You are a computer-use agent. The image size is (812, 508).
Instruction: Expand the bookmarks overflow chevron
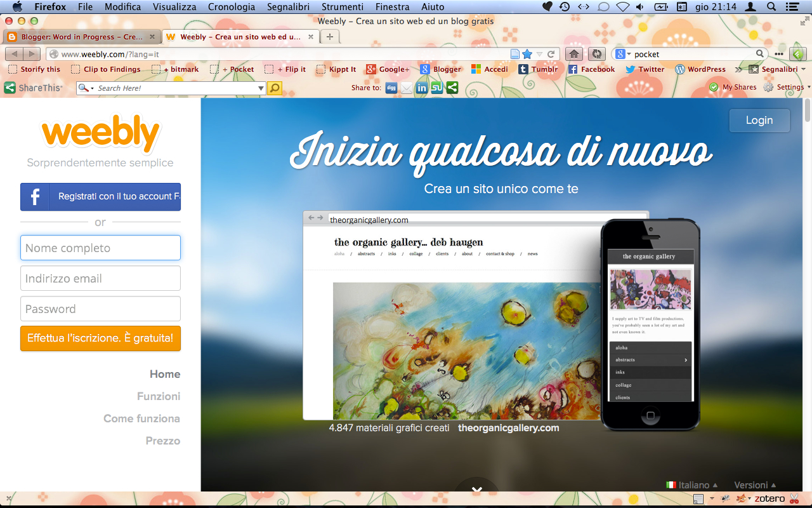coord(738,69)
